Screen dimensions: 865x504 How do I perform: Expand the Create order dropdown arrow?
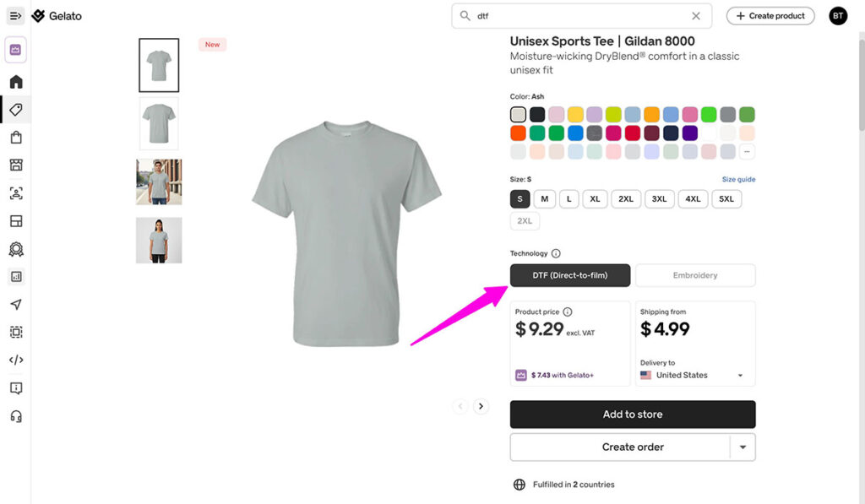tap(743, 447)
